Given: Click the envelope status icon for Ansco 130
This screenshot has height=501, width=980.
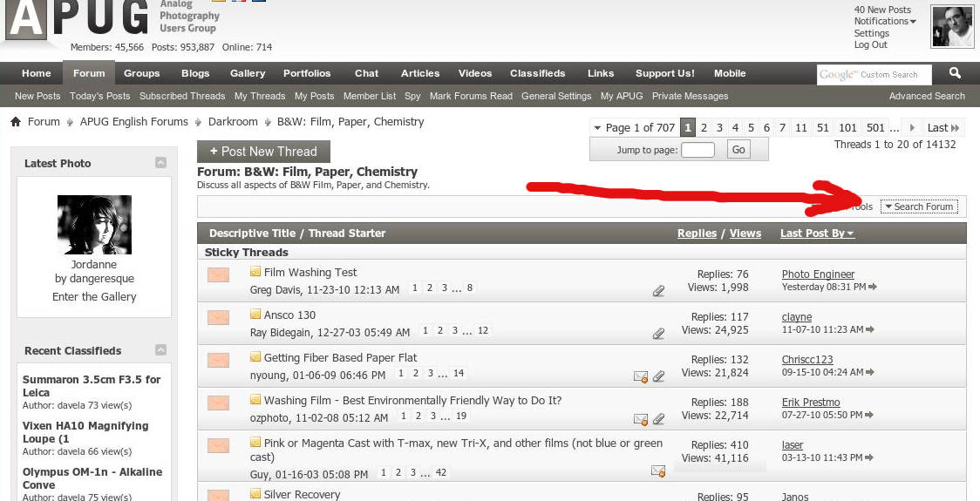Looking at the screenshot, I should click(218, 318).
